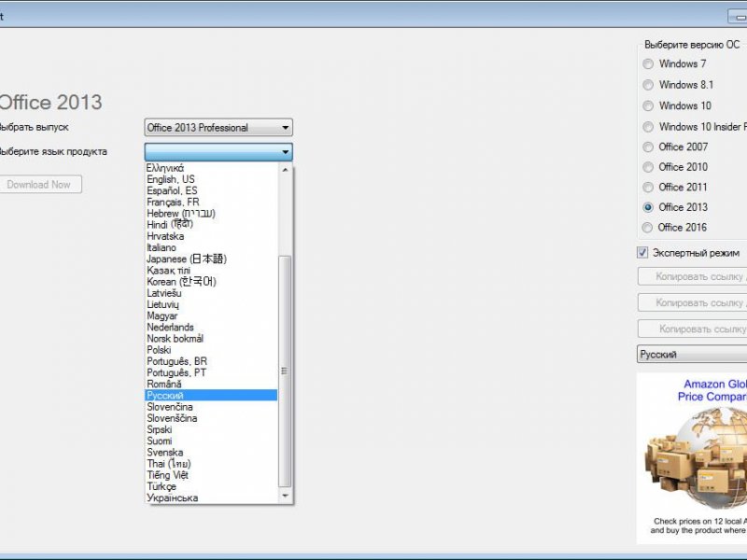Image resolution: width=747 pixels, height=560 pixels.
Task: Click the third Копировать ссылку button
Action: click(x=692, y=329)
